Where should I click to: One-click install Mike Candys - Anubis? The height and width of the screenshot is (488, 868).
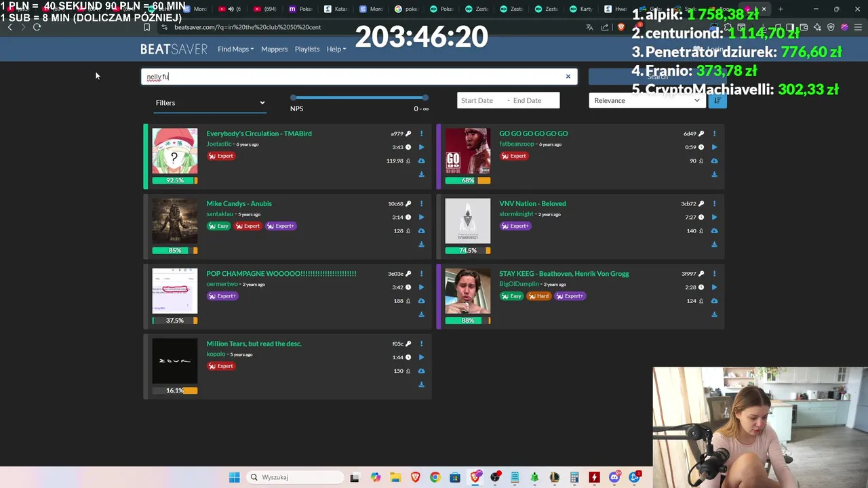(x=421, y=230)
